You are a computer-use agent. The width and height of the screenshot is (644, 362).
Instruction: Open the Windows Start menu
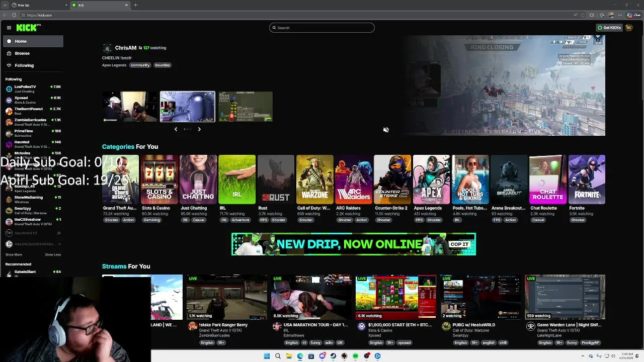click(x=267, y=356)
